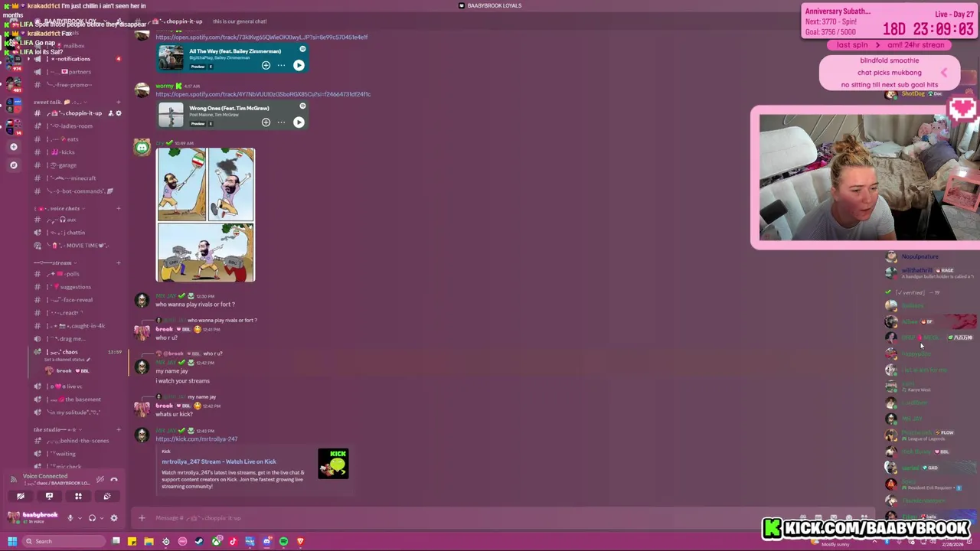980x551 pixels.
Task: Open the Kick logo embed thumbnail
Action: click(x=333, y=464)
